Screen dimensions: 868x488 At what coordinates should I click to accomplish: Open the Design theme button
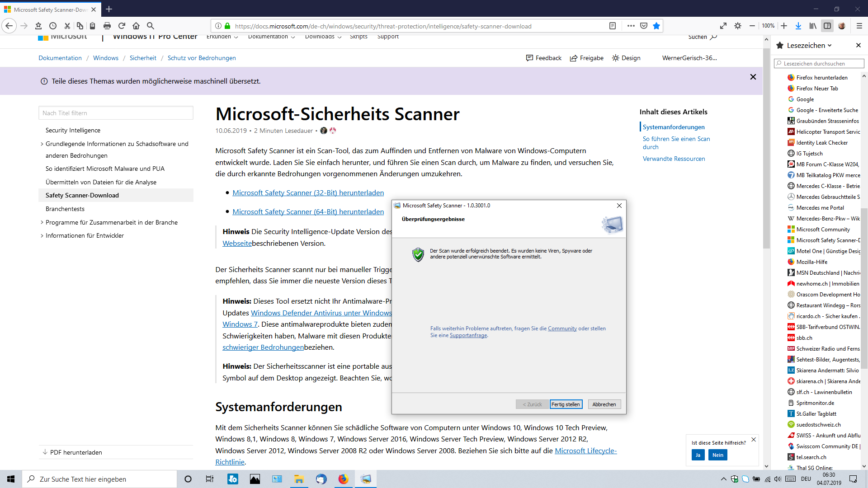[626, 58]
